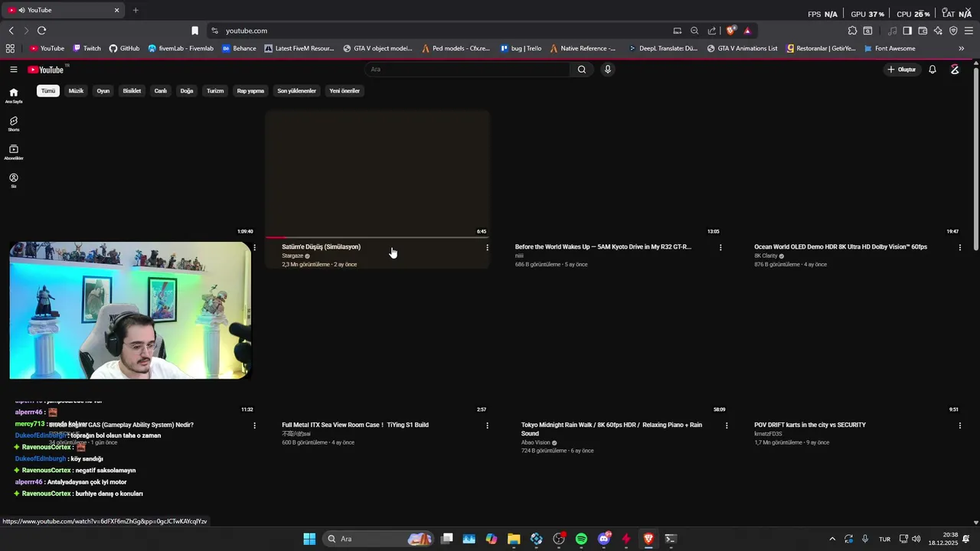Start voice search with the microphone icon
Image resolution: width=980 pixels, height=551 pixels.
[x=608, y=70]
